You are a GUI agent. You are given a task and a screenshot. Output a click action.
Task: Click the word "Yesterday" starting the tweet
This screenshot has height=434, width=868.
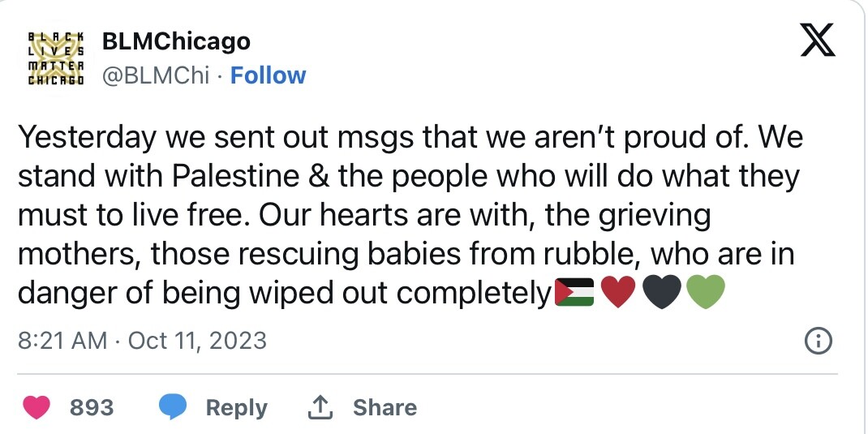[88, 138]
